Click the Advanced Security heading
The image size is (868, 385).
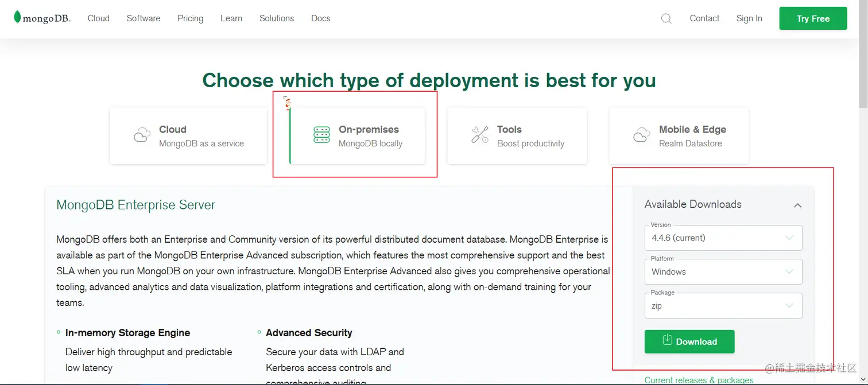point(309,333)
